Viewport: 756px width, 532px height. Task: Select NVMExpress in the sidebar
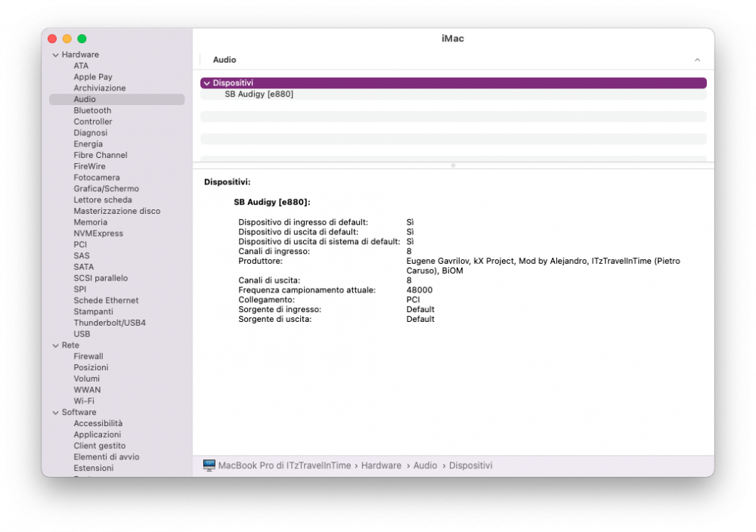[98, 234]
